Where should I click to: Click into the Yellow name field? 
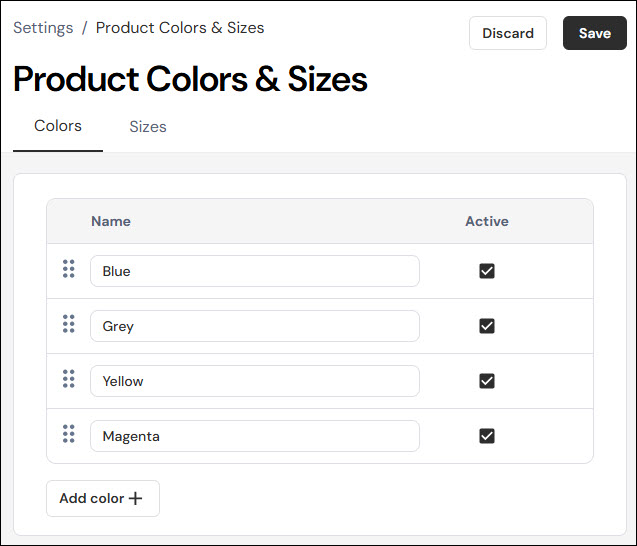coord(255,381)
